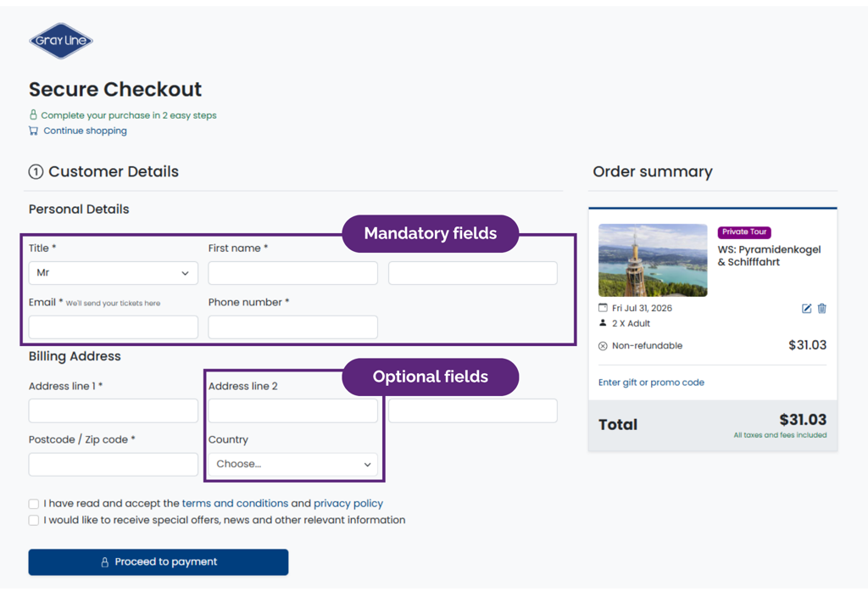
Task: Focus the First name input field
Action: [292, 273]
